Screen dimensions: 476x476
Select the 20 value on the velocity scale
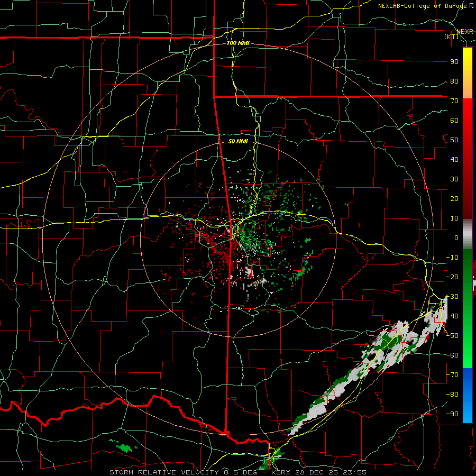pos(454,199)
